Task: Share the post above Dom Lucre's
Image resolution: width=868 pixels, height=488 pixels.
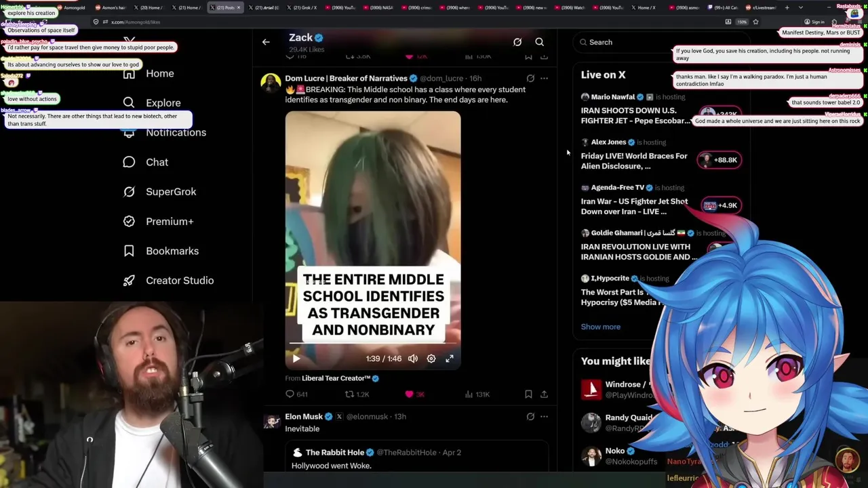Action: pyautogui.click(x=544, y=57)
